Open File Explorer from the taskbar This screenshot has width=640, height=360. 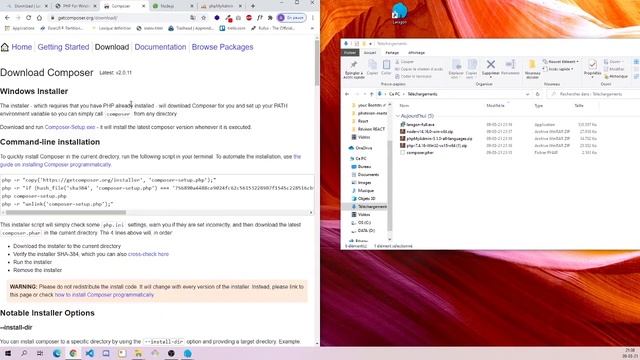click(138, 353)
